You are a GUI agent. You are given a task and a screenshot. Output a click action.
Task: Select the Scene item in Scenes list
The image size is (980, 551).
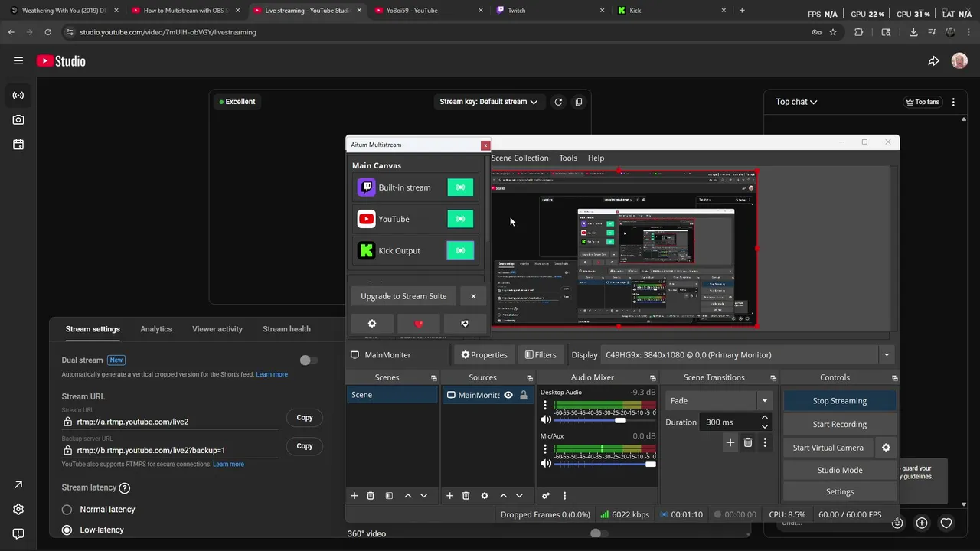(392, 395)
